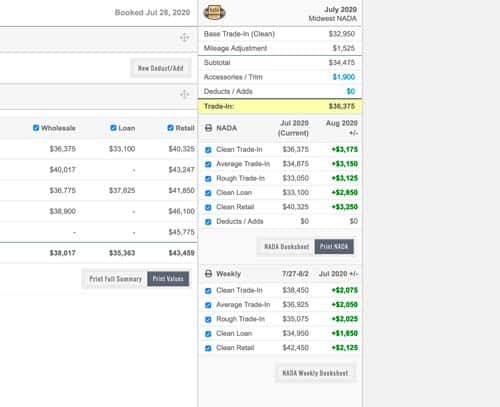Click the retail value $41,850
Viewport: 500px width, 407px height.
coord(181,190)
